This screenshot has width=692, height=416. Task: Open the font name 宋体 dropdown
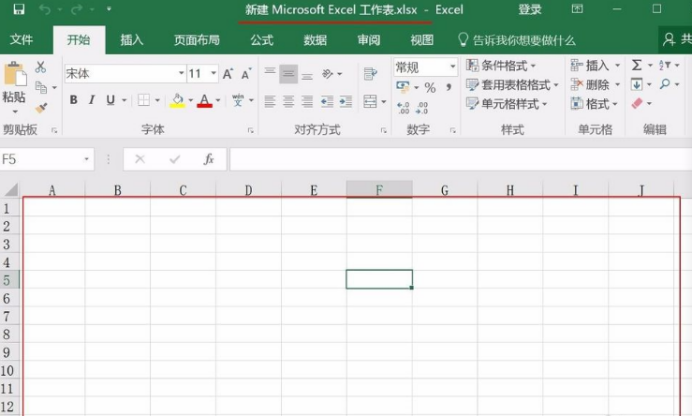point(181,73)
